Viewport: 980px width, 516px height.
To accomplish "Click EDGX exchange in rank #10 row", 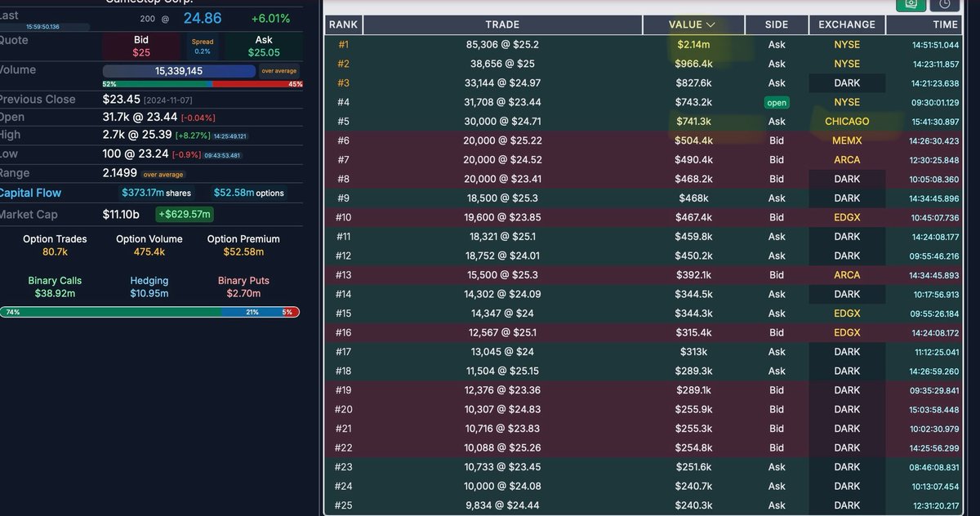I will point(847,217).
